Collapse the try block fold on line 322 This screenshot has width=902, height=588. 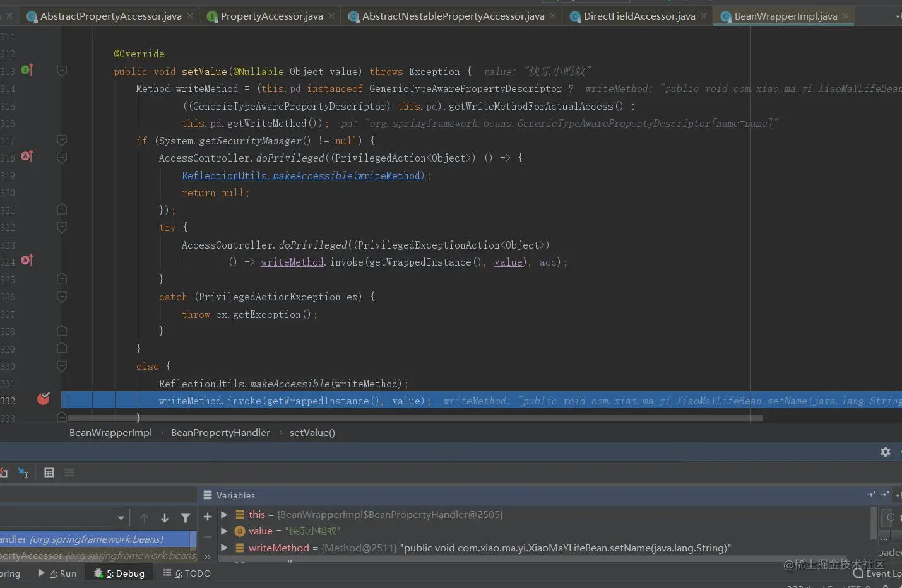tap(62, 227)
